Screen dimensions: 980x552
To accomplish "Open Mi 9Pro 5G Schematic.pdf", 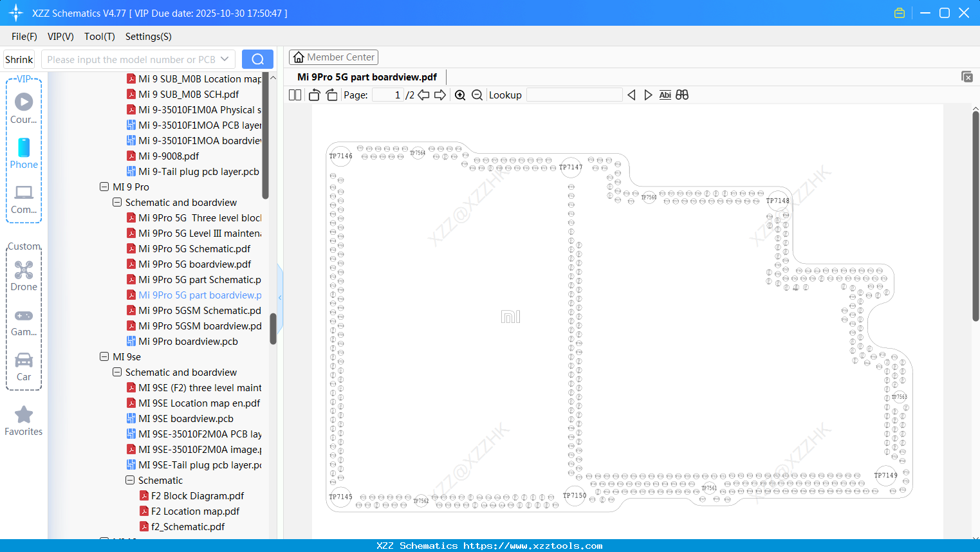I will click(194, 248).
